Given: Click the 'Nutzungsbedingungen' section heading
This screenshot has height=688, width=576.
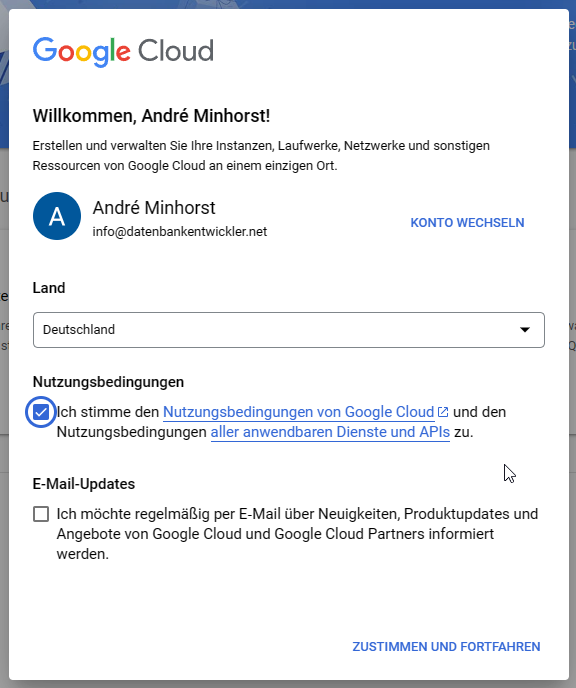Looking at the screenshot, I should 108,382.
